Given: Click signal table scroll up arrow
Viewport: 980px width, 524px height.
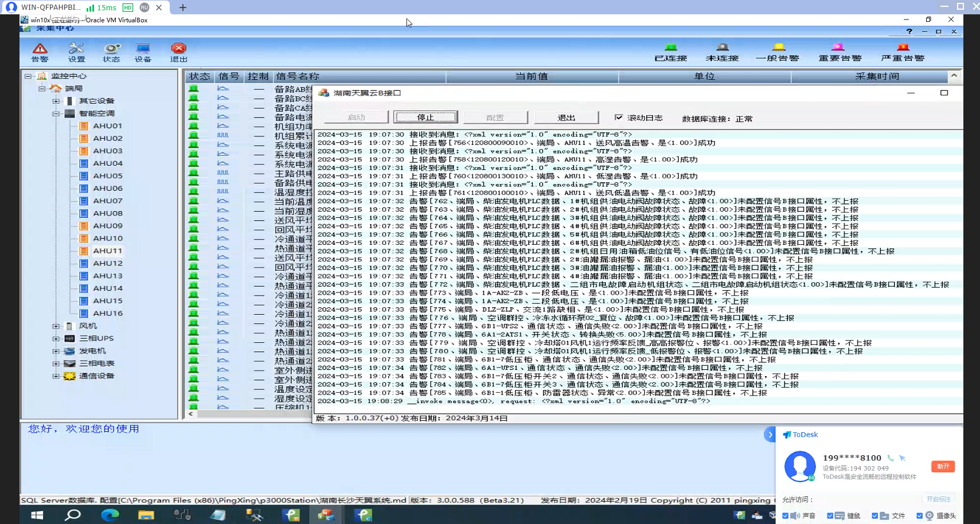Looking at the screenshot, I should pyautogui.click(x=954, y=76).
